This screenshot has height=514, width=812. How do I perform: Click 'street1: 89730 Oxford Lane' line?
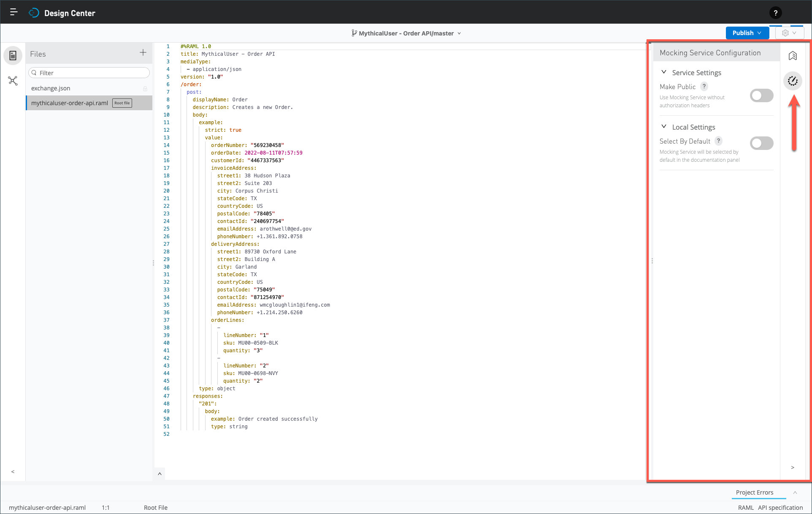point(257,252)
